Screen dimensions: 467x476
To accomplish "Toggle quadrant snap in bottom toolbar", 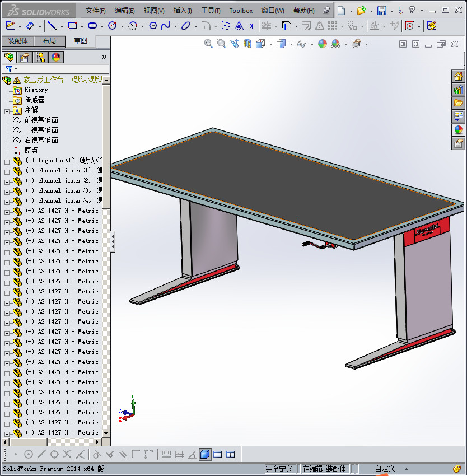I will point(54,455).
